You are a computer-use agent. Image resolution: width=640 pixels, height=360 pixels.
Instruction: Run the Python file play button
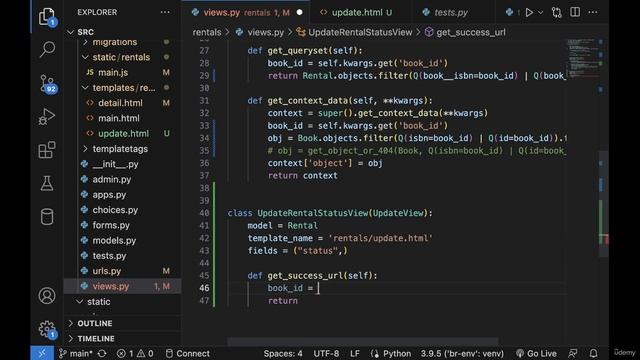pyautogui.click(x=529, y=13)
